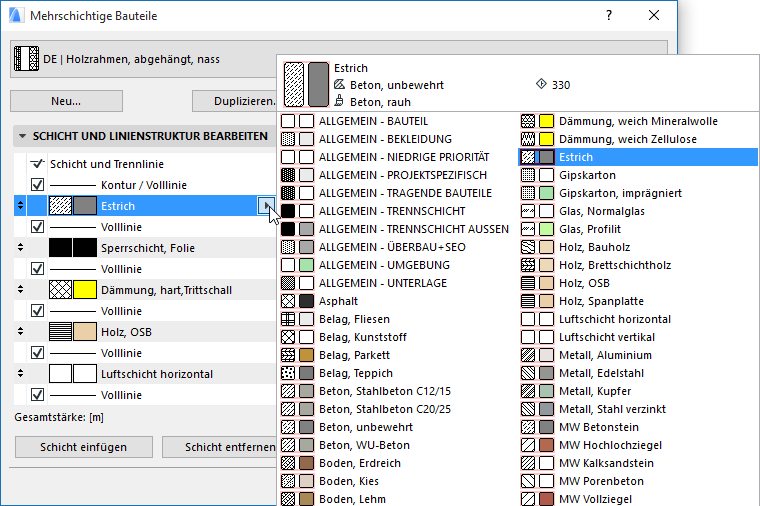Toggle the Kontur / Volllinie checkbox
The image size is (760, 506).
(37, 185)
